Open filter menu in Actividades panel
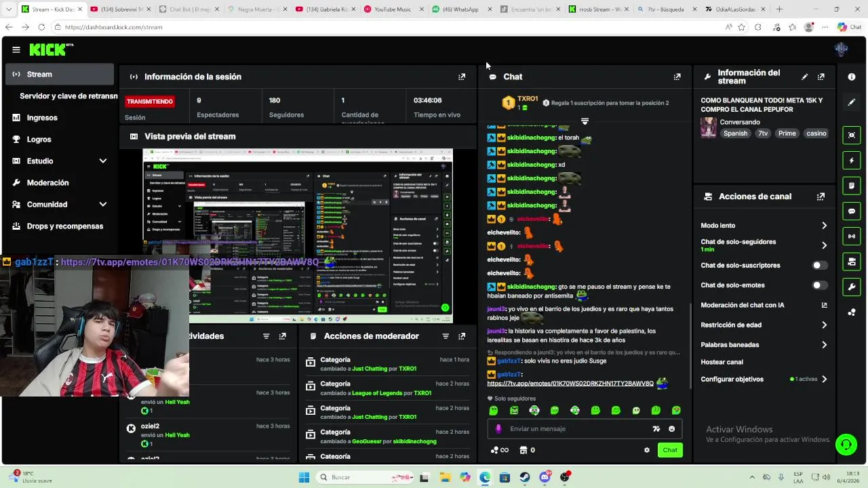 tap(266, 336)
